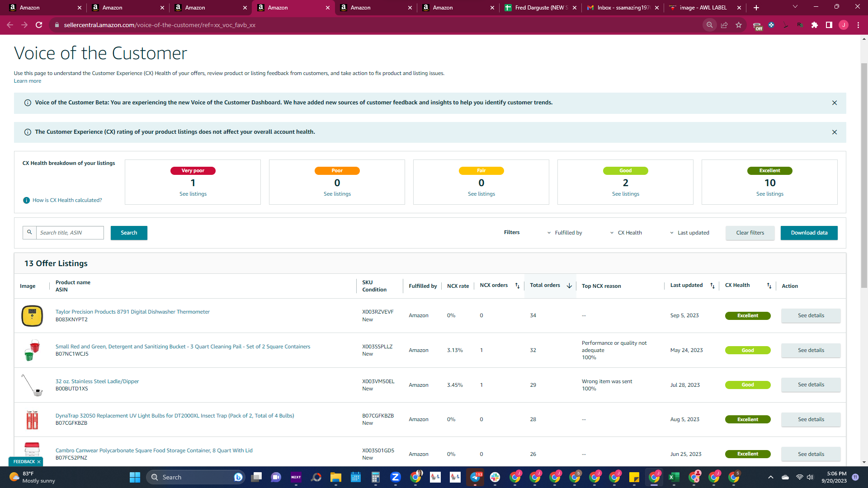
Task: Open the 83°F weather widget
Action: point(33,477)
